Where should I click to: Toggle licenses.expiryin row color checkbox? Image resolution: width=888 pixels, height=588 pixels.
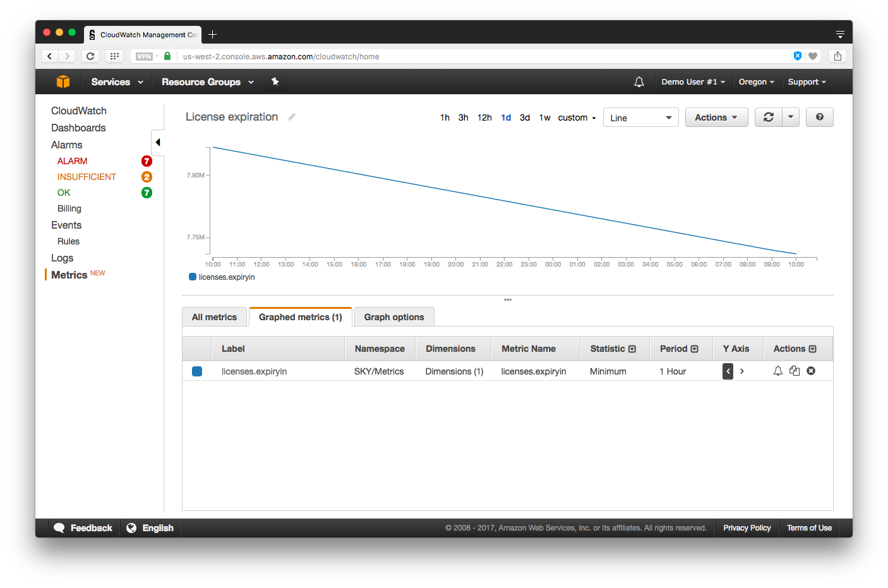[x=197, y=371]
